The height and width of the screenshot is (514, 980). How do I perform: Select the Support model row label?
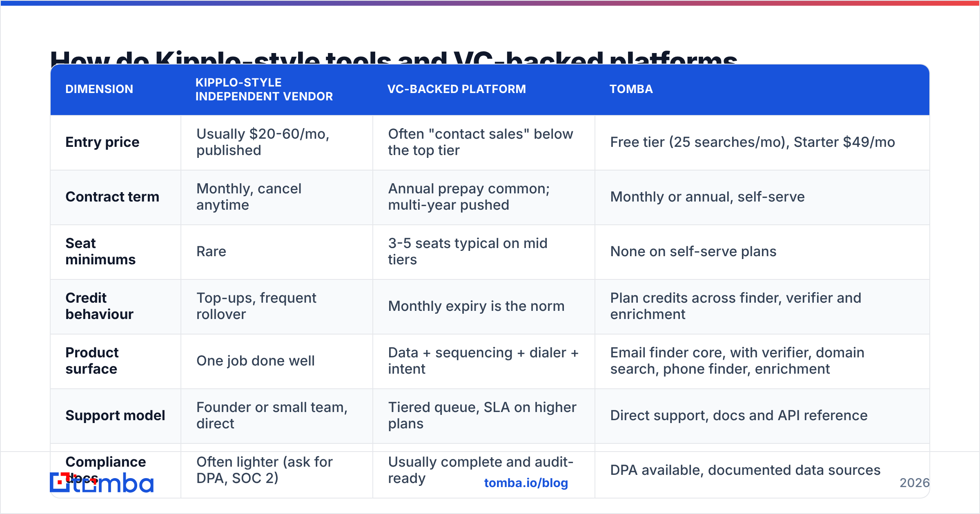point(116,415)
